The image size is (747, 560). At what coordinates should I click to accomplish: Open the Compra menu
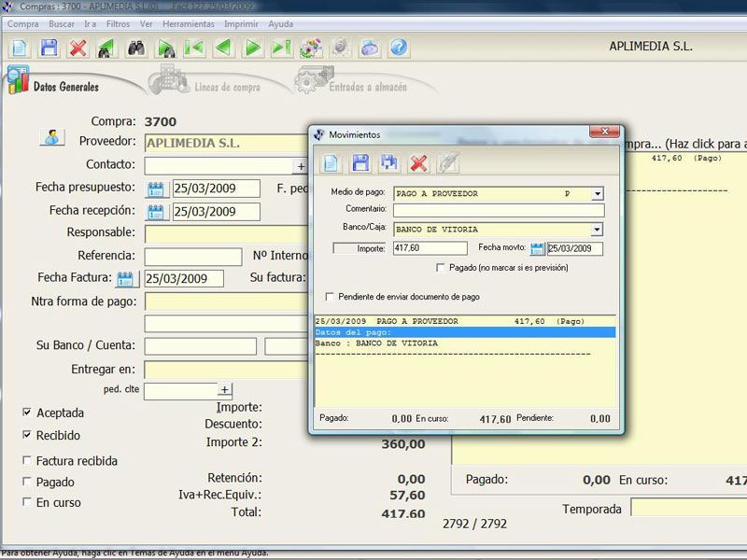click(22, 24)
